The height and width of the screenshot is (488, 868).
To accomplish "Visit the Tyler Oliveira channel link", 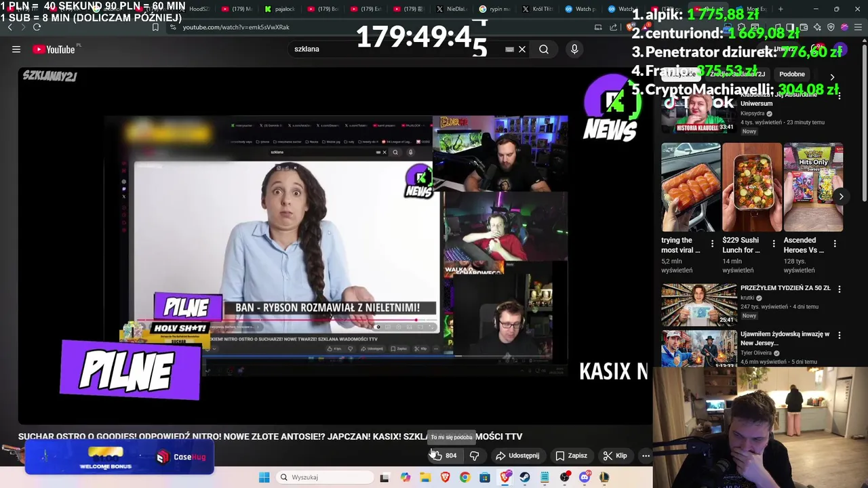I will point(756,352).
